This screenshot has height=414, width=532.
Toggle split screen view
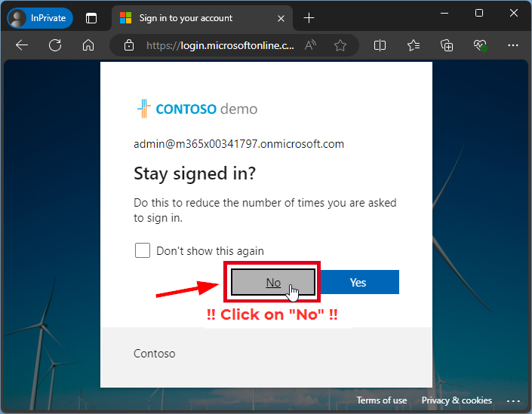tap(380, 45)
